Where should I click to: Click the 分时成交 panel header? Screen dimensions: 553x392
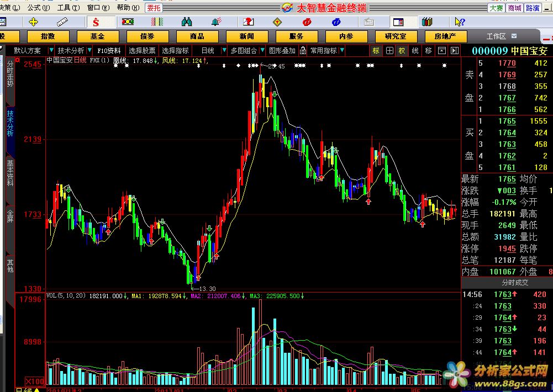coord(514,282)
